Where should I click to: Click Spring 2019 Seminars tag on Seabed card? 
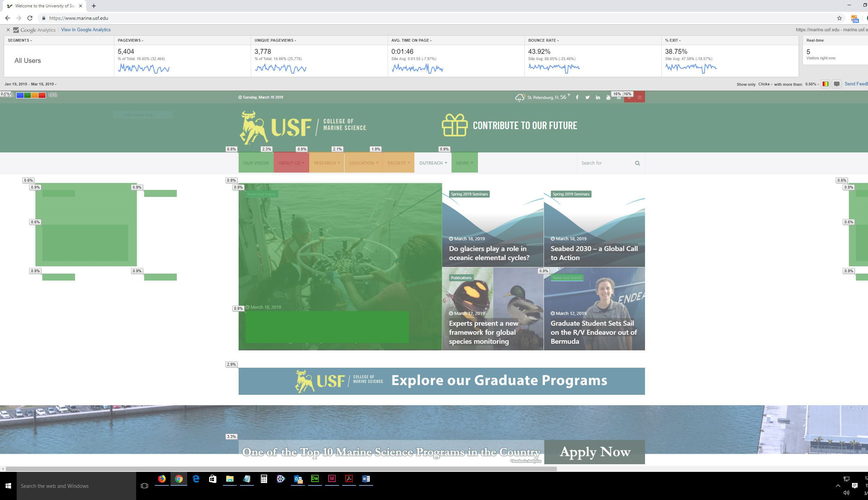click(571, 194)
